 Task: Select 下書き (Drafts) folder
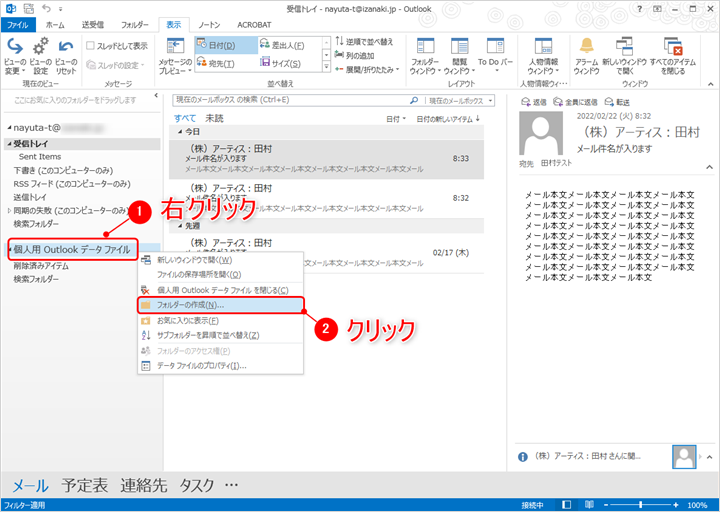(x=63, y=170)
